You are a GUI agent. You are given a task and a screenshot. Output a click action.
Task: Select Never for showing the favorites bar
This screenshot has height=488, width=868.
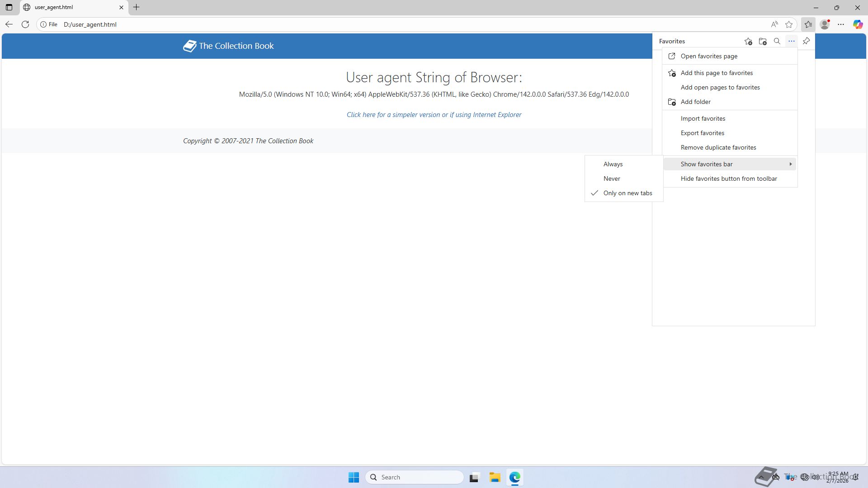pos(612,178)
